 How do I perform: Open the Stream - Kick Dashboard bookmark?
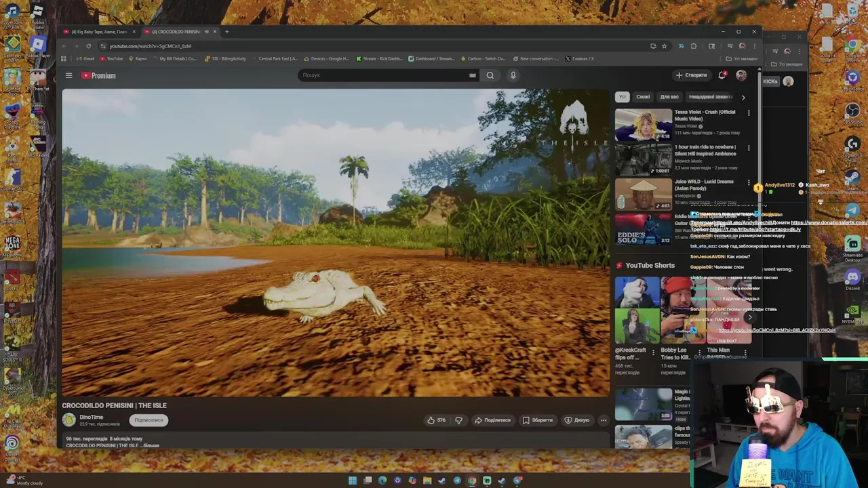tap(380, 59)
